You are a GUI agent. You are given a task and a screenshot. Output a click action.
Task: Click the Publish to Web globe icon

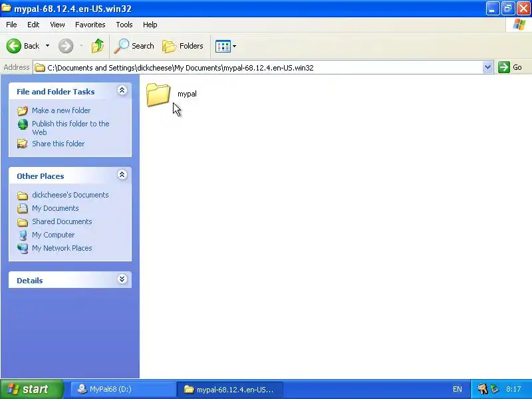tap(23, 124)
